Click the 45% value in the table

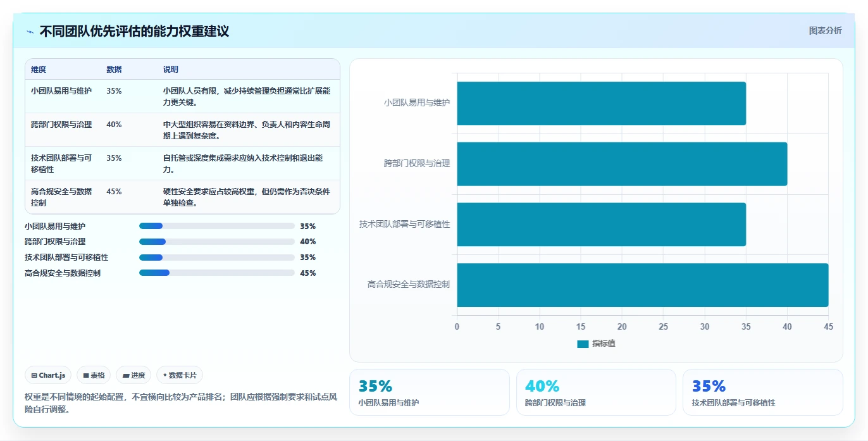pos(115,192)
